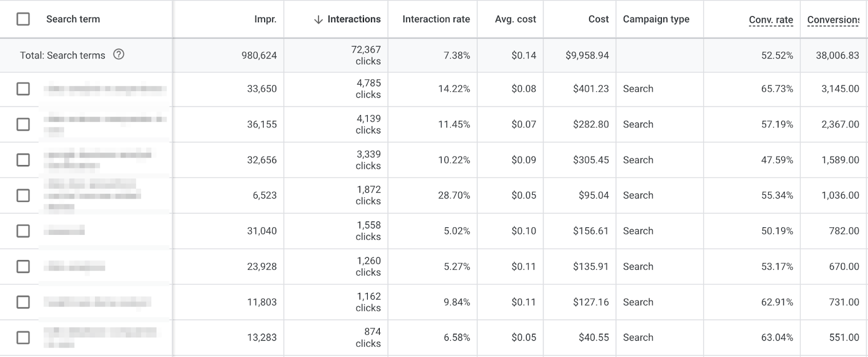Click the $305.45 cost cell
This screenshot has width=868, height=357.
pyautogui.click(x=590, y=160)
